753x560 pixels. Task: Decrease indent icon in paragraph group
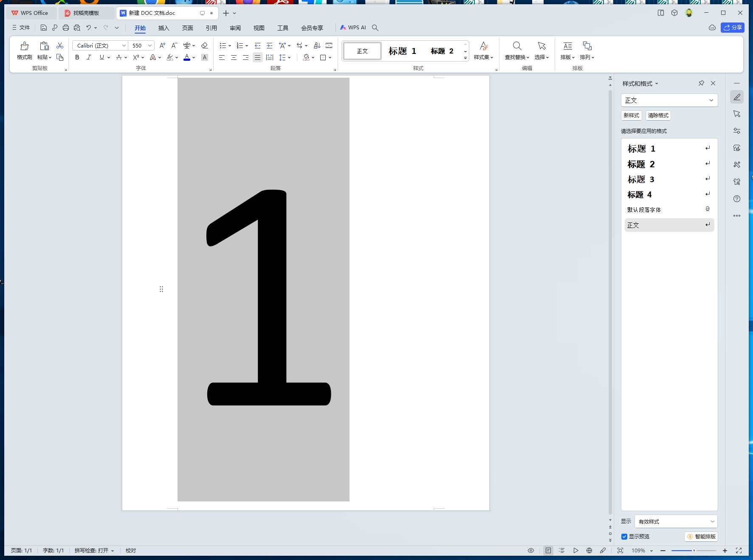[257, 45]
